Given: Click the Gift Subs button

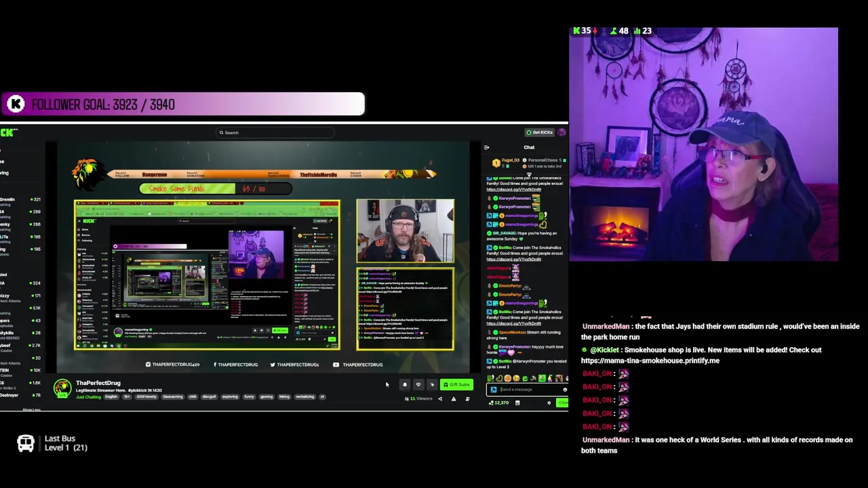Looking at the screenshot, I should pyautogui.click(x=456, y=384).
